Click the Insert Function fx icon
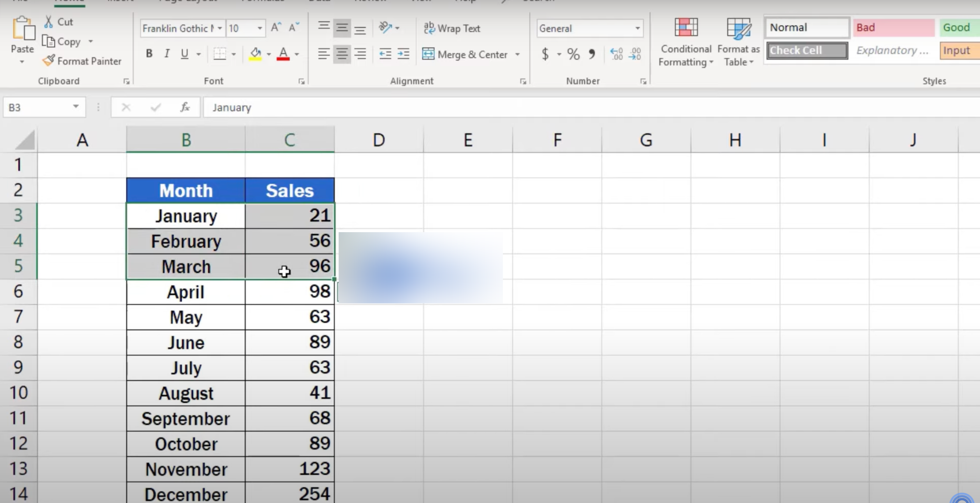 point(185,108)
